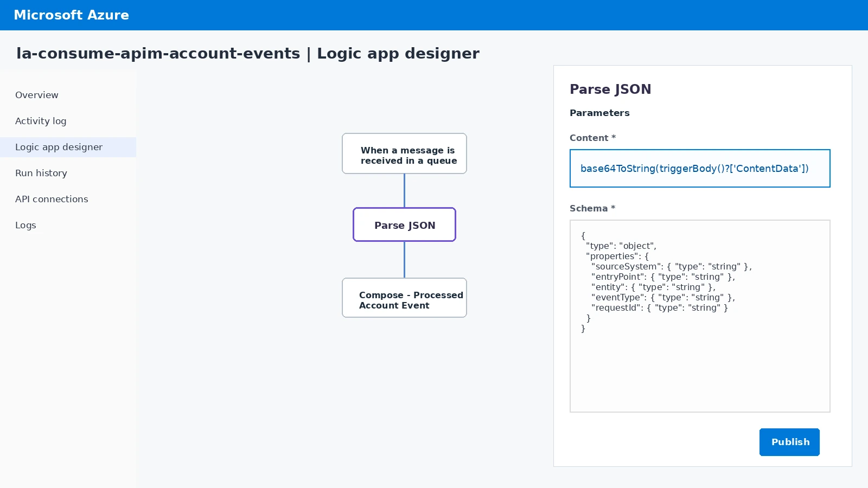Select Compose - Processed Account Event node
Screen dimensions: 868x488
pyautogui.click(x=404, y=298)
